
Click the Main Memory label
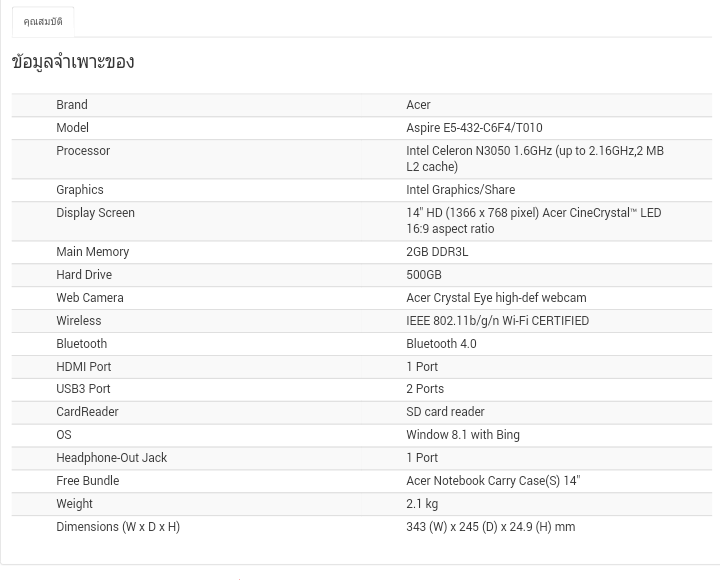(93, 252)
